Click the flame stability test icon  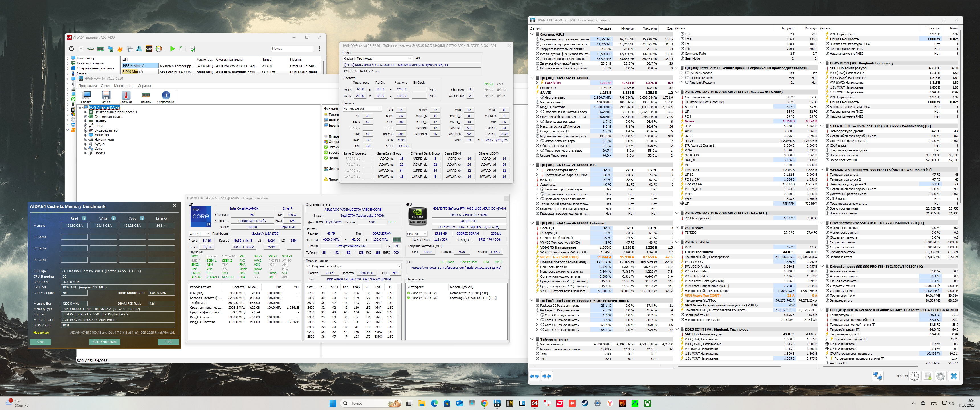click(120, 49)
